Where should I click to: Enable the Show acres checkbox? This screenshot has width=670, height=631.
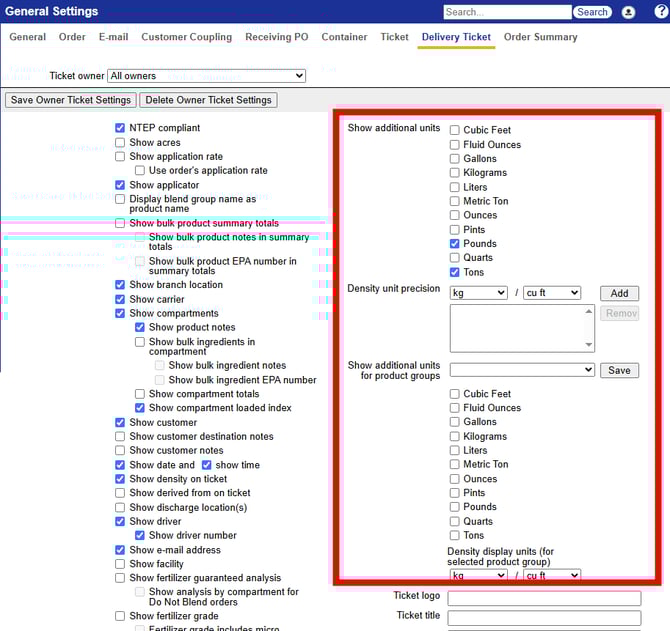click(x=120, y=143)
